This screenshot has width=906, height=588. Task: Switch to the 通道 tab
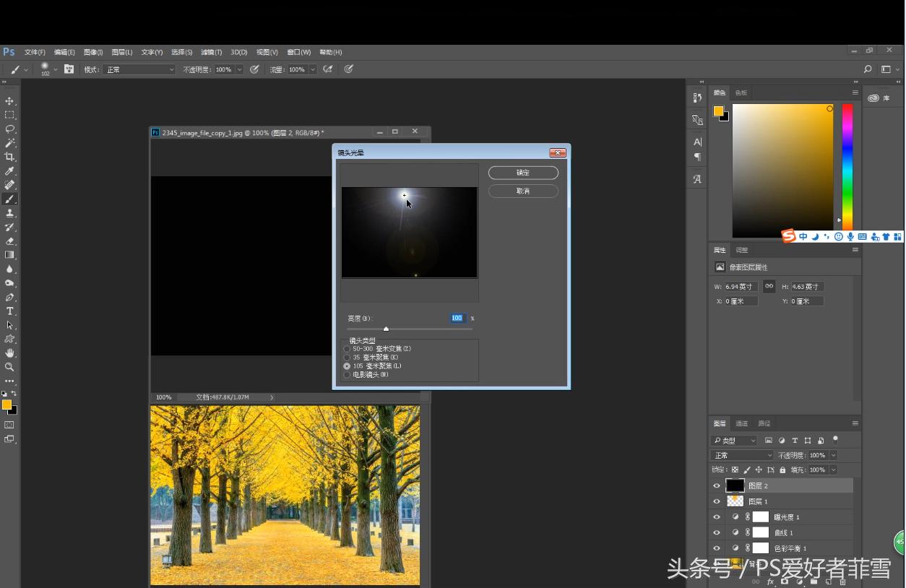741,423
